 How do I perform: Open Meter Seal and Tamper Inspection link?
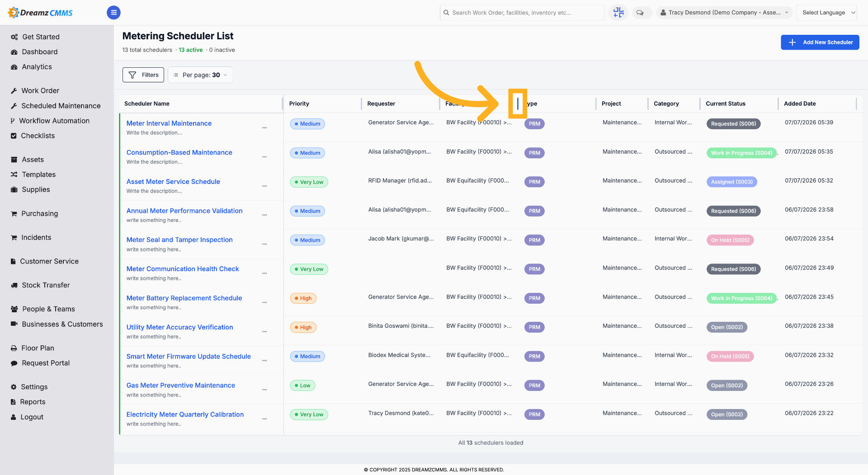[x=179, y=240]
